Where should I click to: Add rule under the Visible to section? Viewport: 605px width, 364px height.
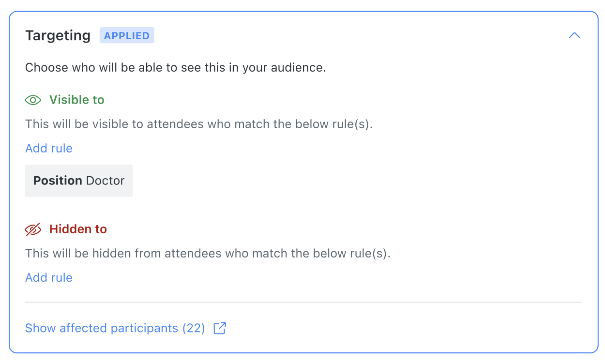click(49, 148)
